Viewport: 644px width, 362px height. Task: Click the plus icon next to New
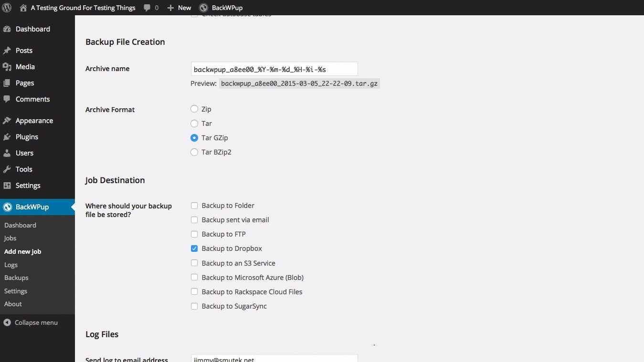point(170,8)
